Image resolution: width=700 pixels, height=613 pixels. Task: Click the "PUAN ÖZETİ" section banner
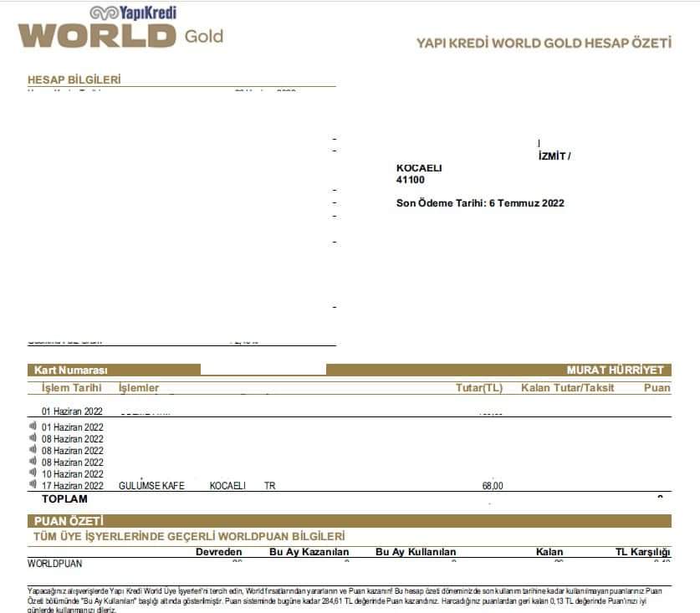[x=349, y=521]
